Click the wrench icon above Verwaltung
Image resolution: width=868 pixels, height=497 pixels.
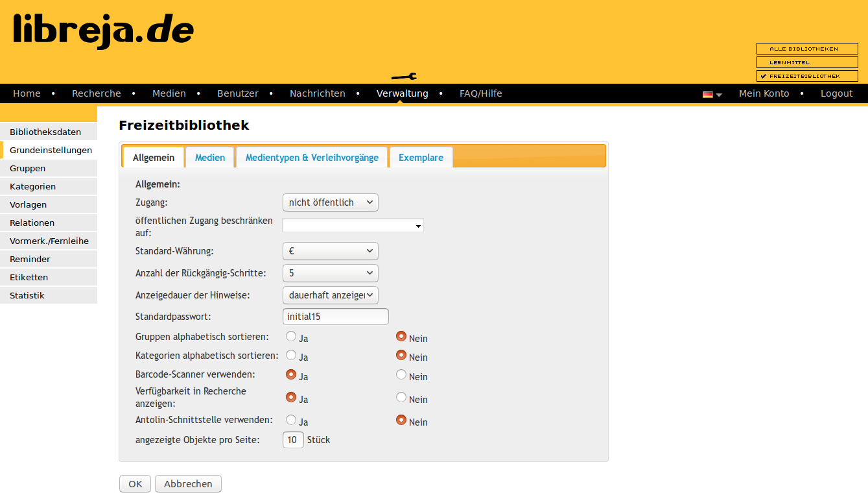click(x=404, y=77)
